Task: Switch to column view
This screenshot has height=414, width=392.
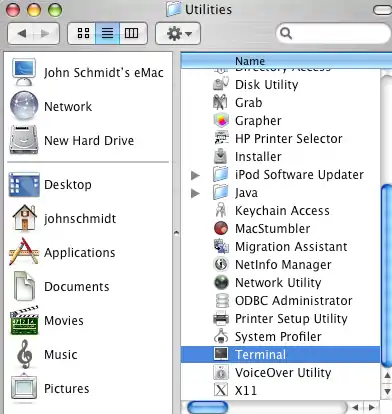Action: click(132, 33)
